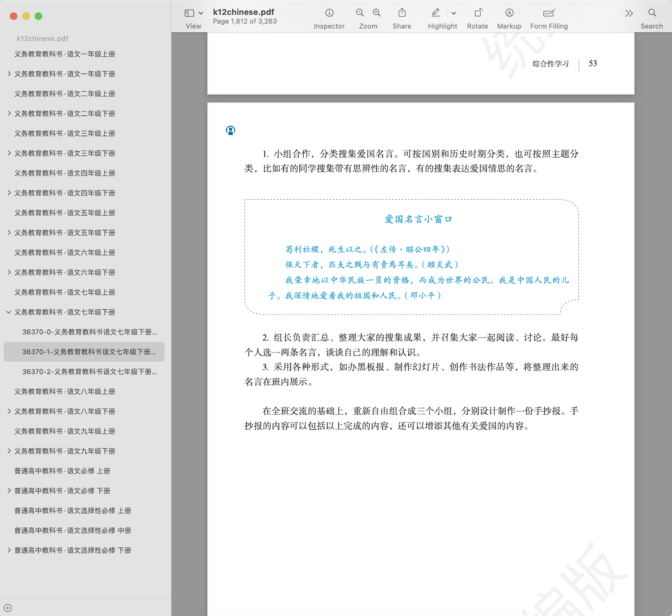This screenshot has height=616, width=672.
Task: Open the Form Filling tools
Action: coord(549,13)
